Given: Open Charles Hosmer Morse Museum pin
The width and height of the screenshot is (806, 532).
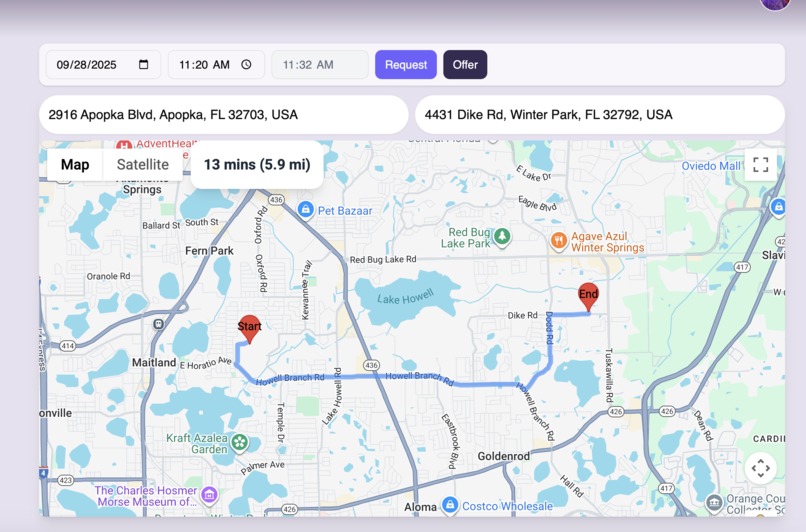Looking at the screenshot, I should pyautogui.click(x=209, y=495).
